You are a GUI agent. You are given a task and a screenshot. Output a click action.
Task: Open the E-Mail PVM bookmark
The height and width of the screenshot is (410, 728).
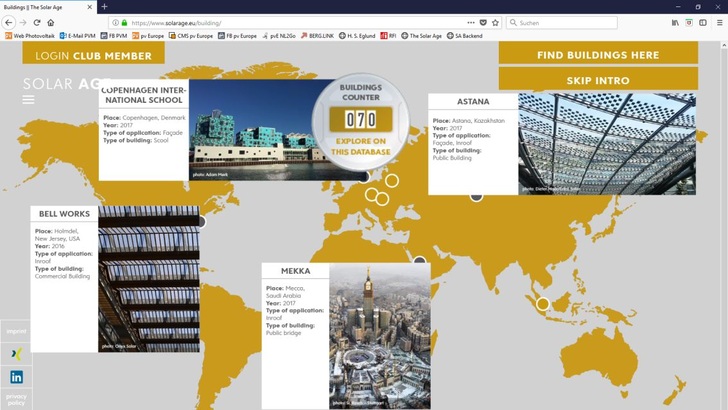(x=76, y=35)
